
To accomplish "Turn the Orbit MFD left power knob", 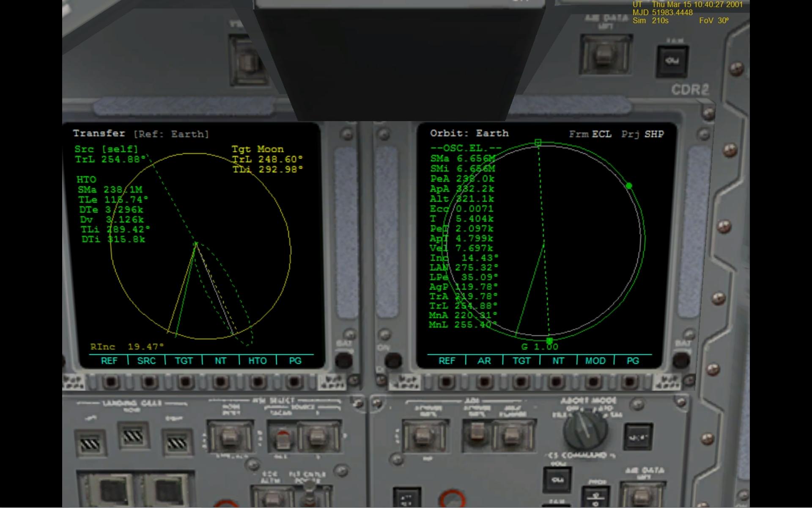I will pos(393,361).
